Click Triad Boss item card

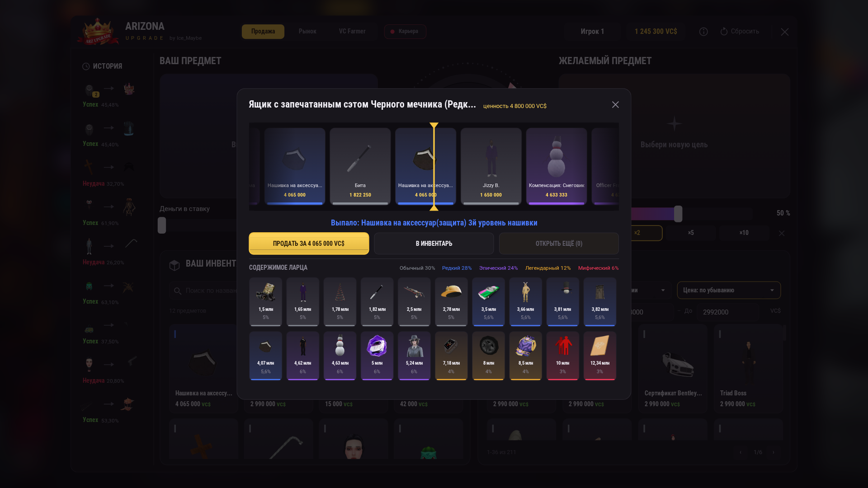[x=749, y=368]
